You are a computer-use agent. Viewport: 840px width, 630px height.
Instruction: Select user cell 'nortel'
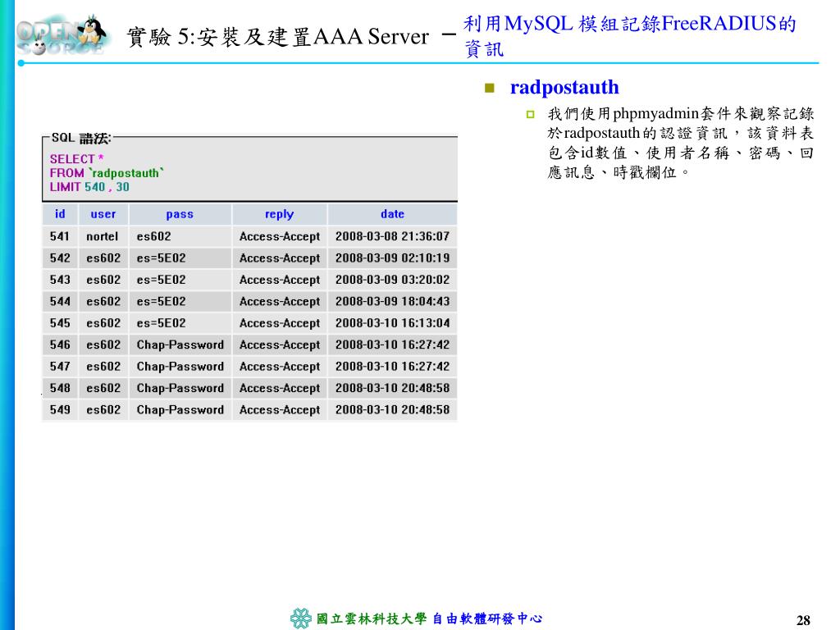[x=102, y=236]
